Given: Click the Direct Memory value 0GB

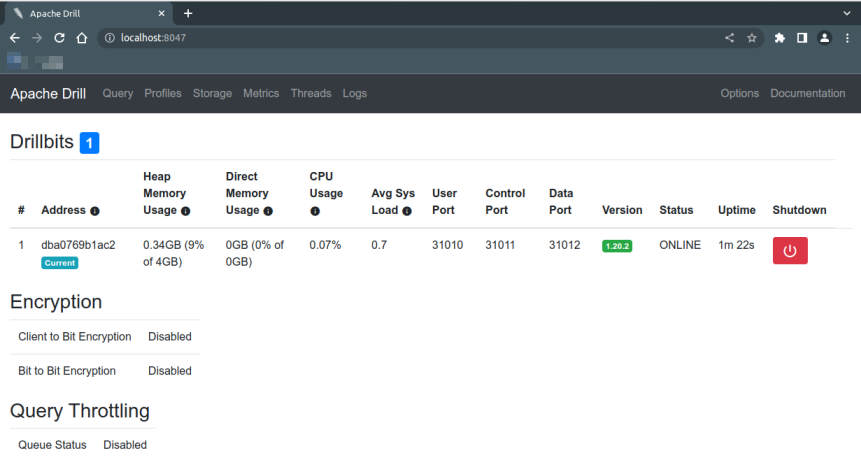Looking at the screenshot, I should (x=255, y=253).
